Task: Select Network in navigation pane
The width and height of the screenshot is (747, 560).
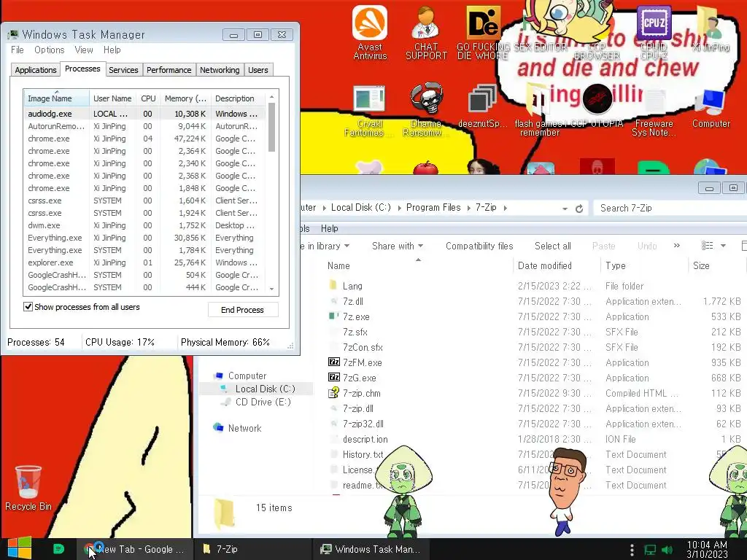Action: click(x=244, y=427)
